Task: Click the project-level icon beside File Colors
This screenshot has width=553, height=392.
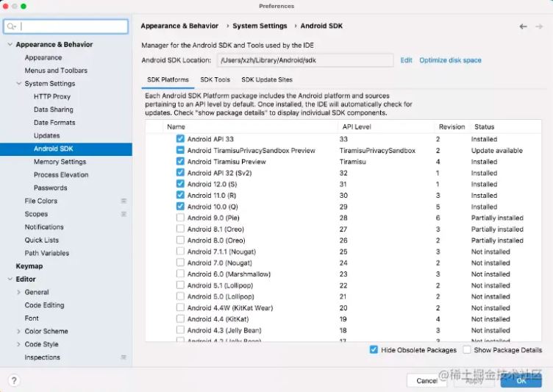Action: pos(124,202)
